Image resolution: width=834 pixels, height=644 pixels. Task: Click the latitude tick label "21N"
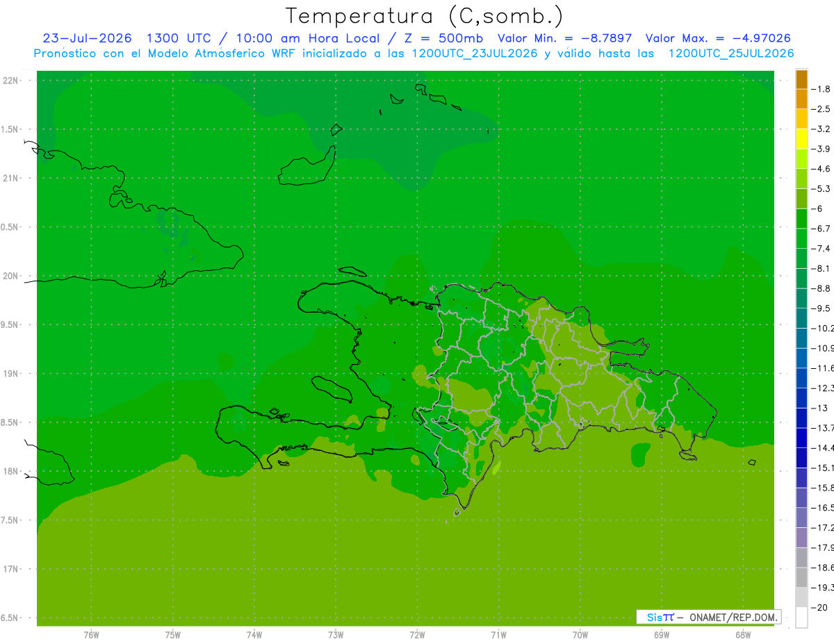11,179
